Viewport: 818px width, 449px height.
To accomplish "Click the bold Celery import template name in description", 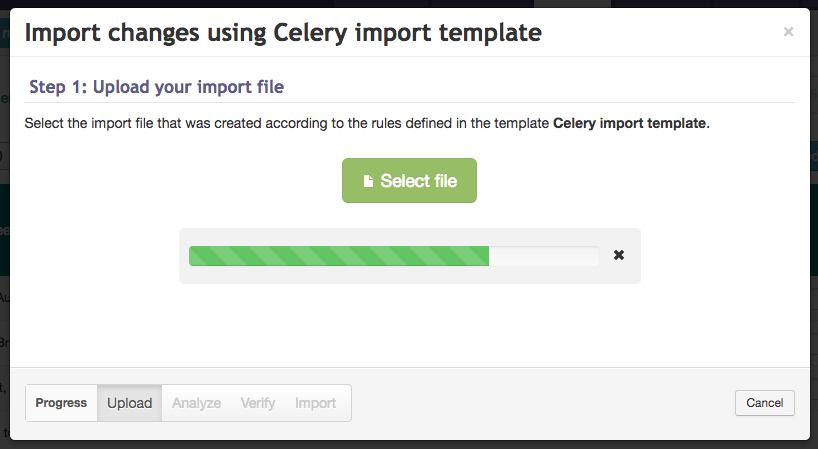I will [629, 123].
